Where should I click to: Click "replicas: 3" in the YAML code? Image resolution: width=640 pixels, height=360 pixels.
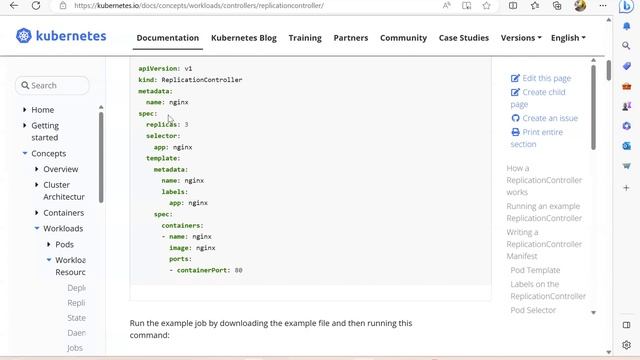click(x=167, y=124)
